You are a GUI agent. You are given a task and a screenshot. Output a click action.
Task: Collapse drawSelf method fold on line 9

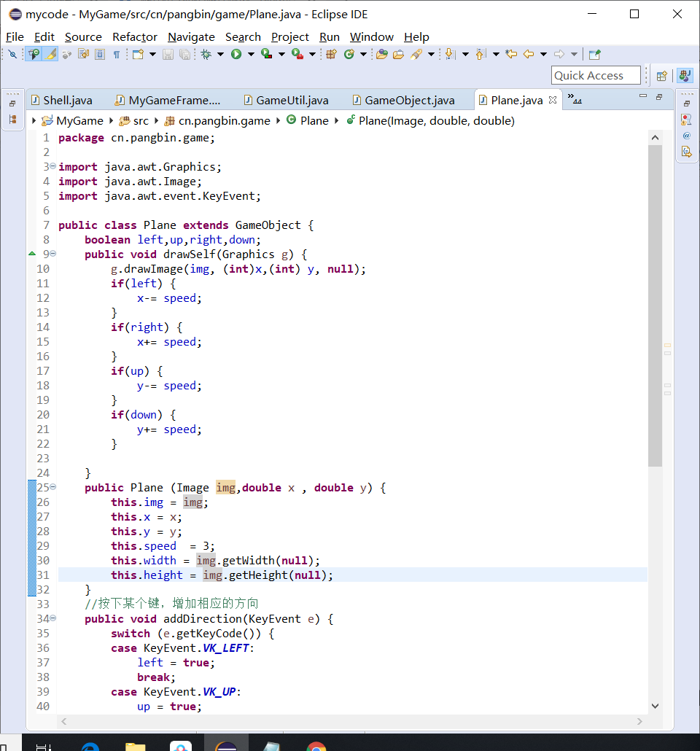[x=52, y=254]
